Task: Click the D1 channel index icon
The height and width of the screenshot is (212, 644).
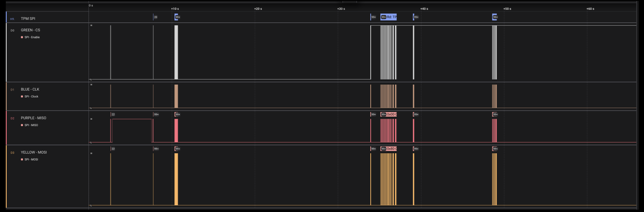Action: pyautogui.click(x=12, y=90)
